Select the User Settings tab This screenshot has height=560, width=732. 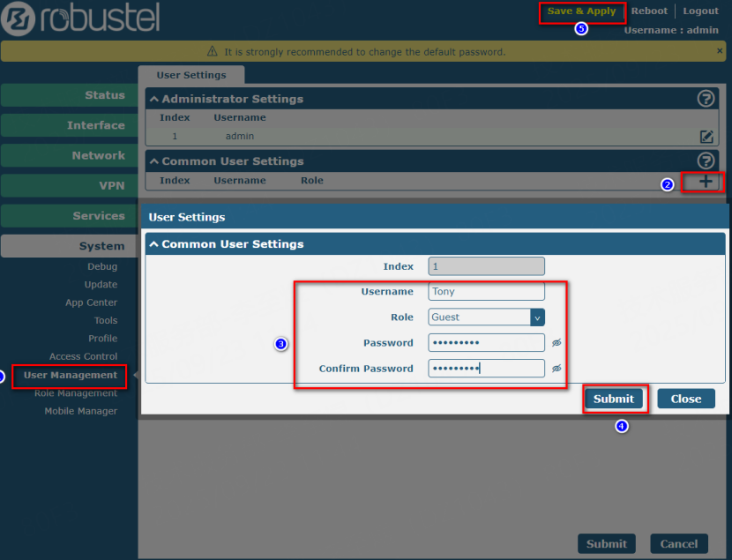click(191, 75)
